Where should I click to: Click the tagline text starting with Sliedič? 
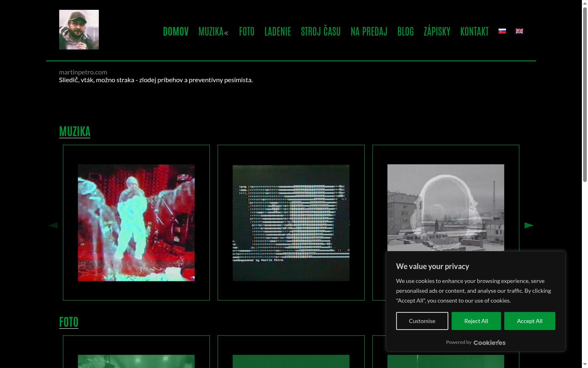click(x=156, y=80)
